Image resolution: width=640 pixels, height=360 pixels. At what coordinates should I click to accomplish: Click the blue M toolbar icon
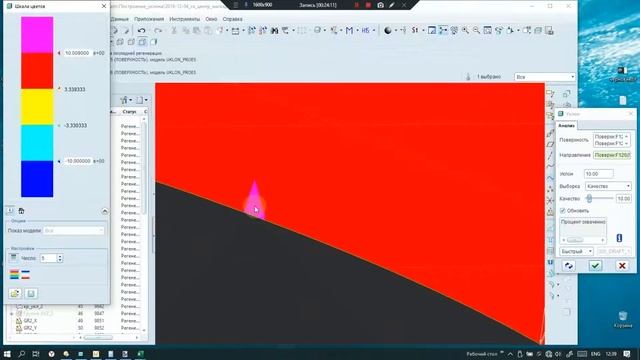click(349, 31)
